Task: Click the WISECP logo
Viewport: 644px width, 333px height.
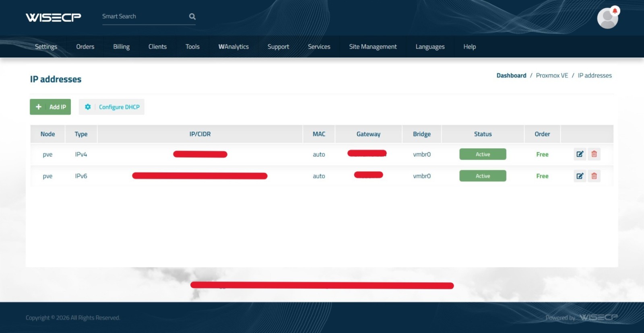Action: coord(54,17)
